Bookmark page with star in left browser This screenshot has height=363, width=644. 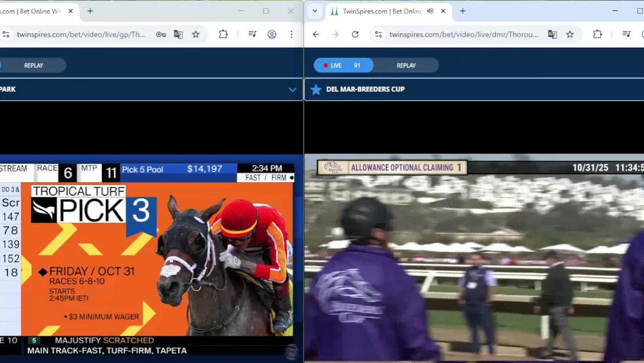click(196, 34)
